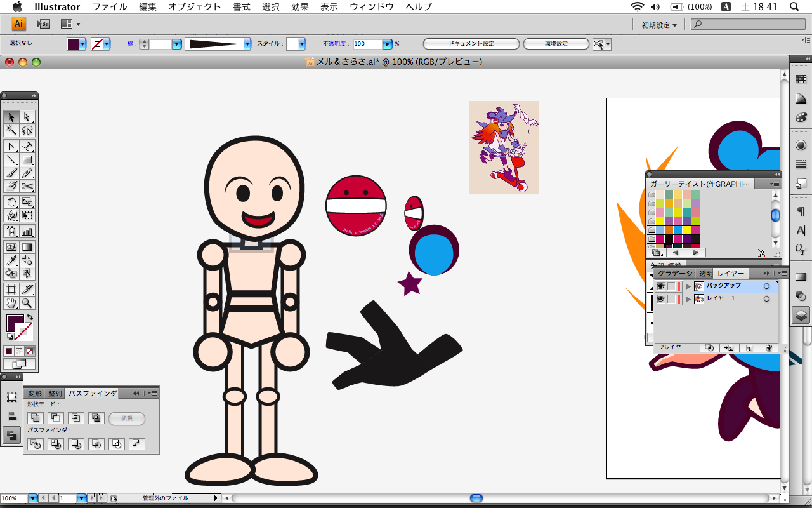Click the ドキュメント設定 button

point(471,44)
